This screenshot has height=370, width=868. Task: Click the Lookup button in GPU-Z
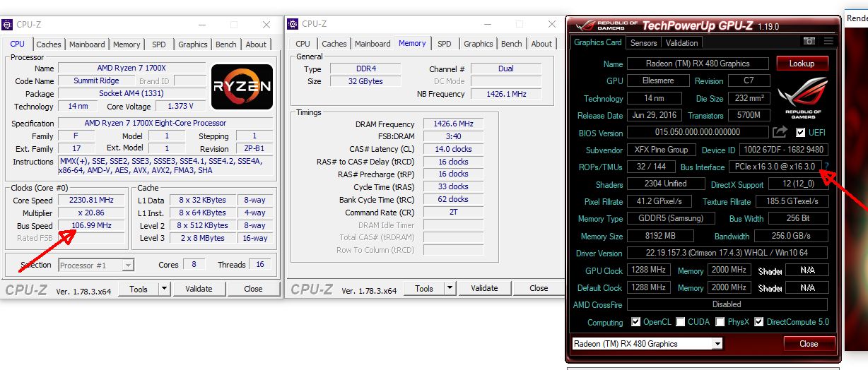[802, 64]
